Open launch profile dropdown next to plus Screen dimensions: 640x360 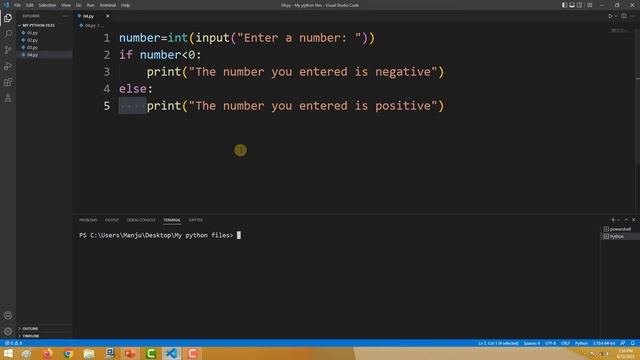point(618,220)
